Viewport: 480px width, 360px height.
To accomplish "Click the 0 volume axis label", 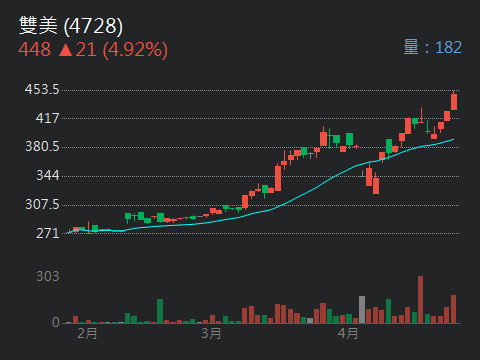I will 56,322.
